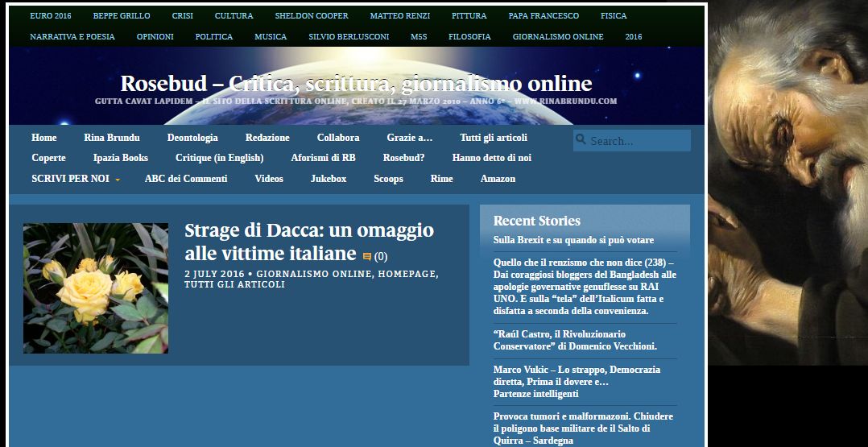Click the search magnifier icon

point(581,139)
